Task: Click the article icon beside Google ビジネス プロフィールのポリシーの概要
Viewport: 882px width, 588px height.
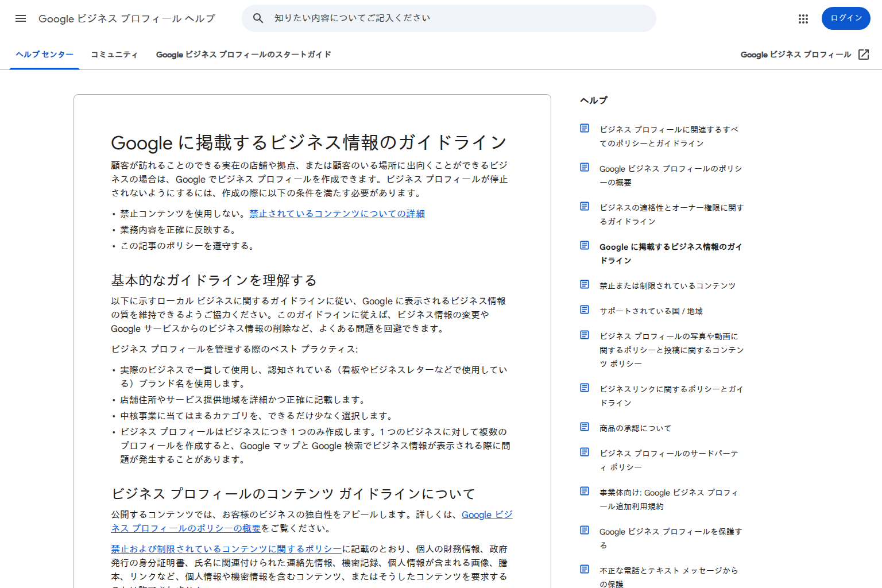Action: tap(585, 167)
